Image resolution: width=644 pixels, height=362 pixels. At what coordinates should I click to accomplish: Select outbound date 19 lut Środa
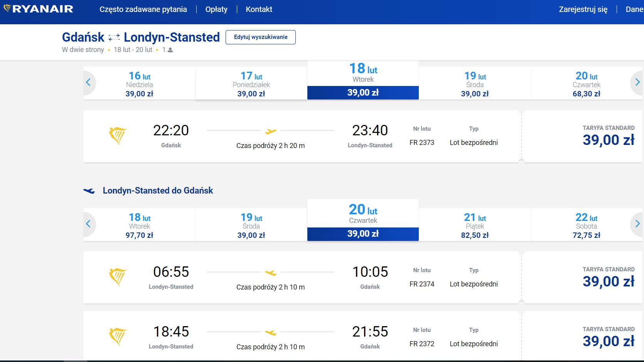[x=475, y=84]
